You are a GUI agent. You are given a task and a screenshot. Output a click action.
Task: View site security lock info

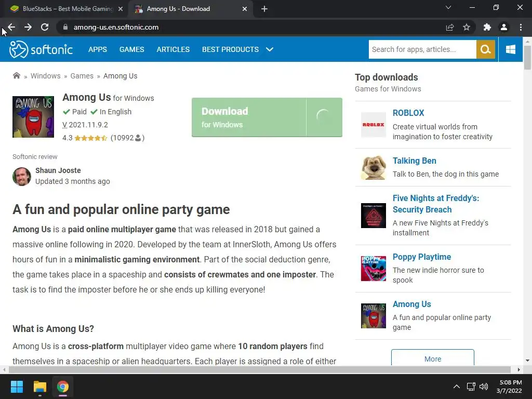(65, 27)
